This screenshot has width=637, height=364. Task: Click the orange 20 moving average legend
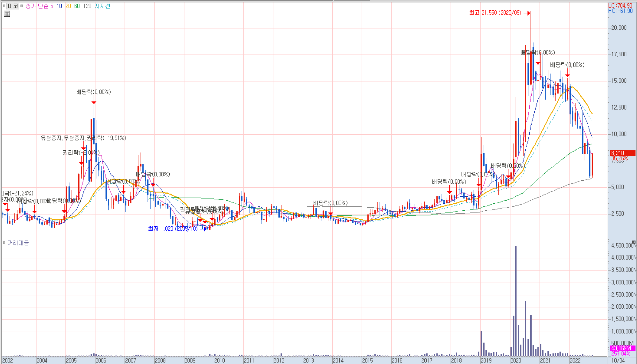pos(68,6)
